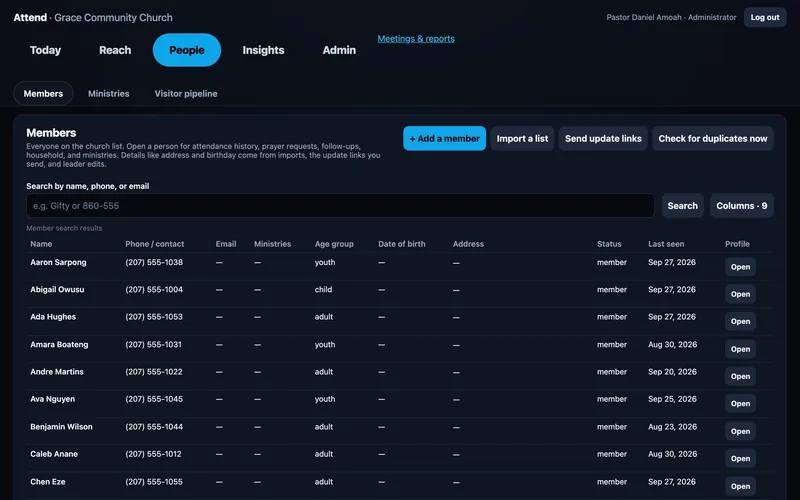Click Pastor Daniel Amoah · Administrator label
The image size is (800, 500).
(x=671, y=17)
